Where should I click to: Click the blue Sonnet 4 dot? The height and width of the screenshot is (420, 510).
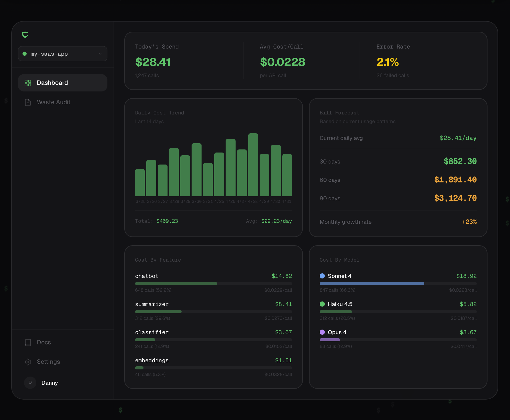[x=322, y=276]
